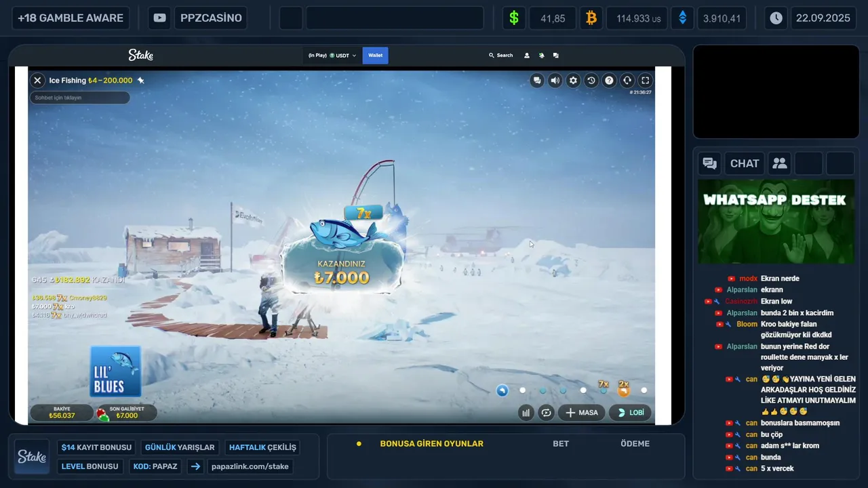
Task: Open the Stake header chat icon
Action: [556, 56]
